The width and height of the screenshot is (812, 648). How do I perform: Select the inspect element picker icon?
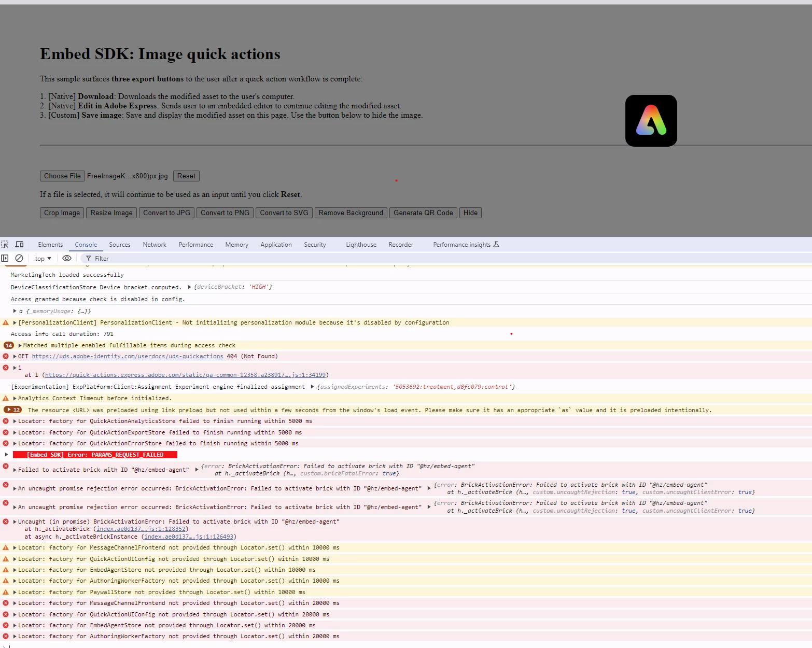click(5, 245)
